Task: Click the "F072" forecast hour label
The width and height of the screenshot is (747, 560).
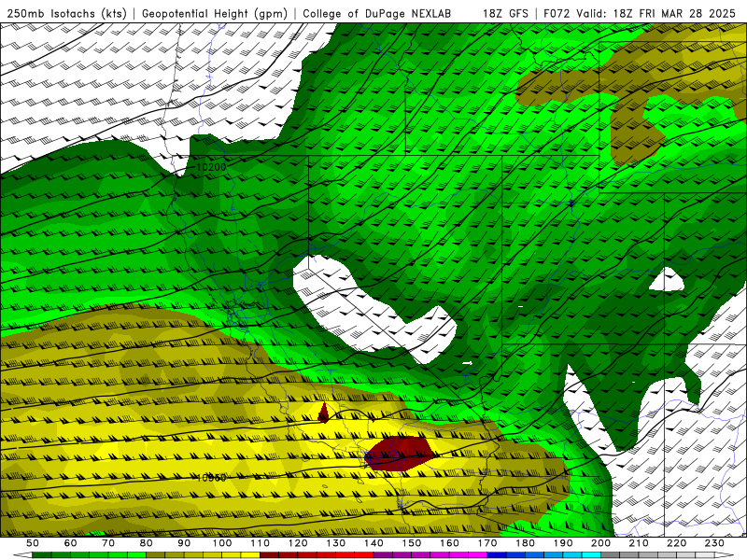Action: pos(557,13)
